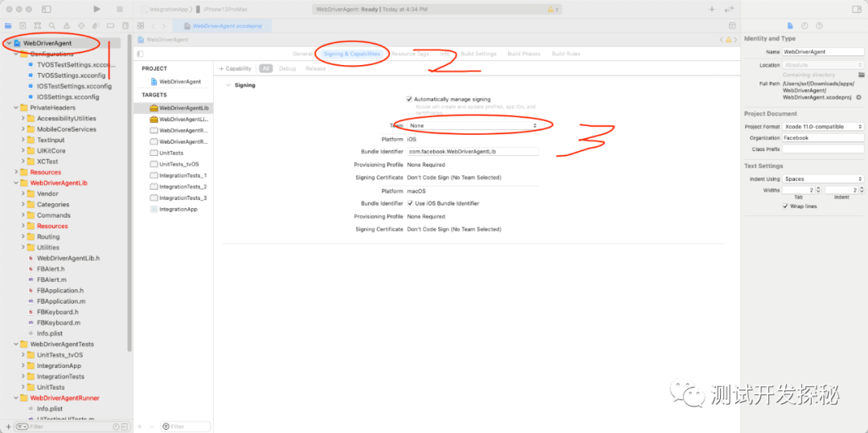The image size is (868, 433).
Task: Open the Location Absolute dropdown
Action: [x=823, y=65]
